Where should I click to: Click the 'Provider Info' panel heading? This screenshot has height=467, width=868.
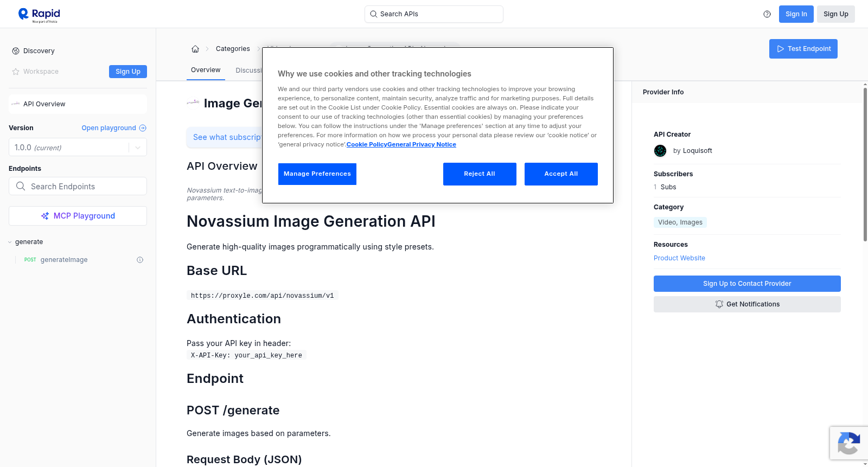coord(663,92)
